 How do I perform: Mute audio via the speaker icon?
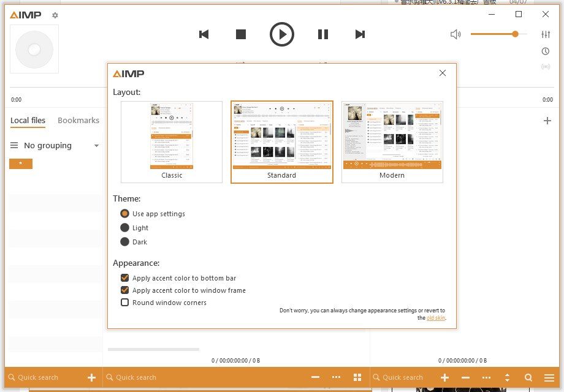pyautogui.click(x=455, y=34)
